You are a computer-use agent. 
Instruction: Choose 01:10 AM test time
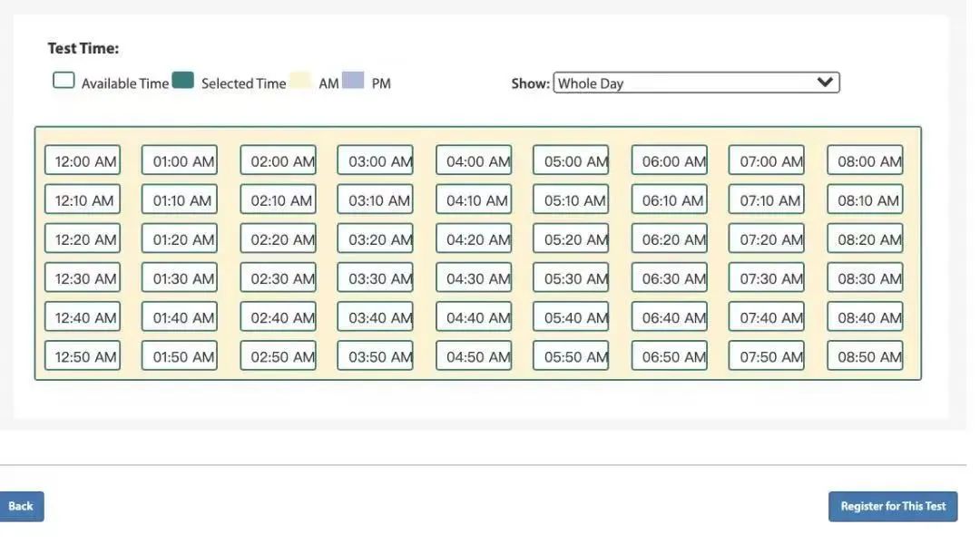click(180, 199)
